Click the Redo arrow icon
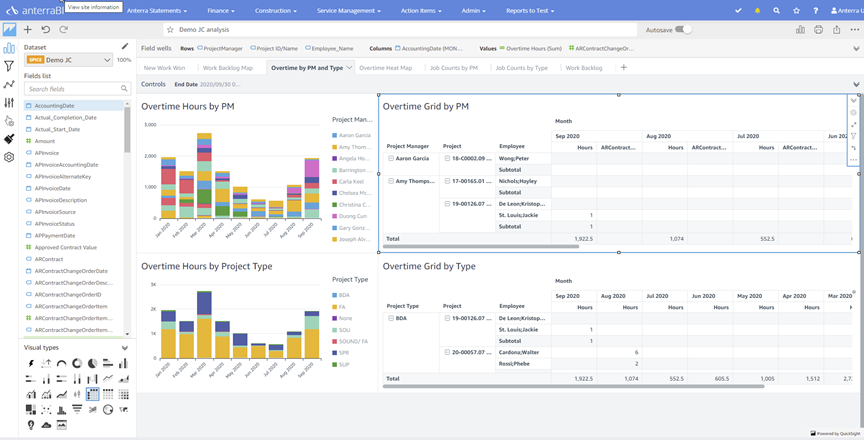Image resolution: width=864 pixels, height=440 pixels. [x=63, y=30]
